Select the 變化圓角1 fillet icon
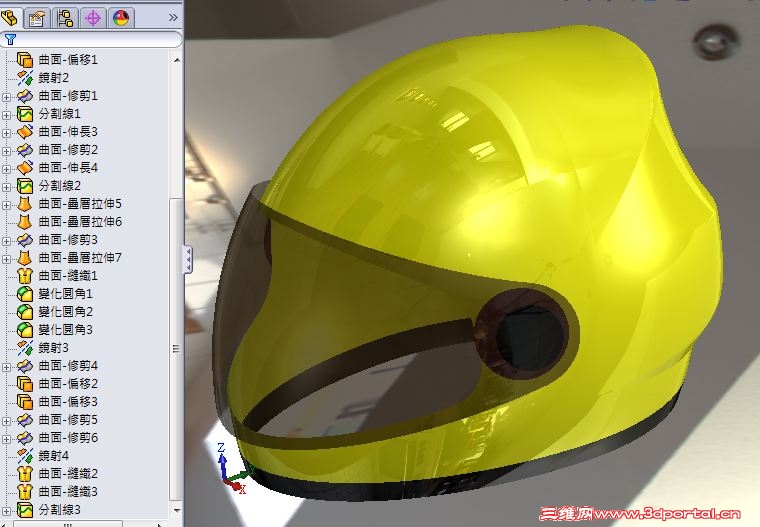 click(x=25, y=294)
